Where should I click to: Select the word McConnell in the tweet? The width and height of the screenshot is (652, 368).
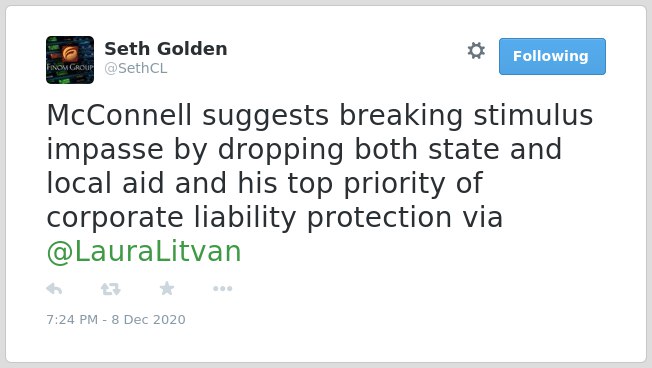tap(119, 115)
